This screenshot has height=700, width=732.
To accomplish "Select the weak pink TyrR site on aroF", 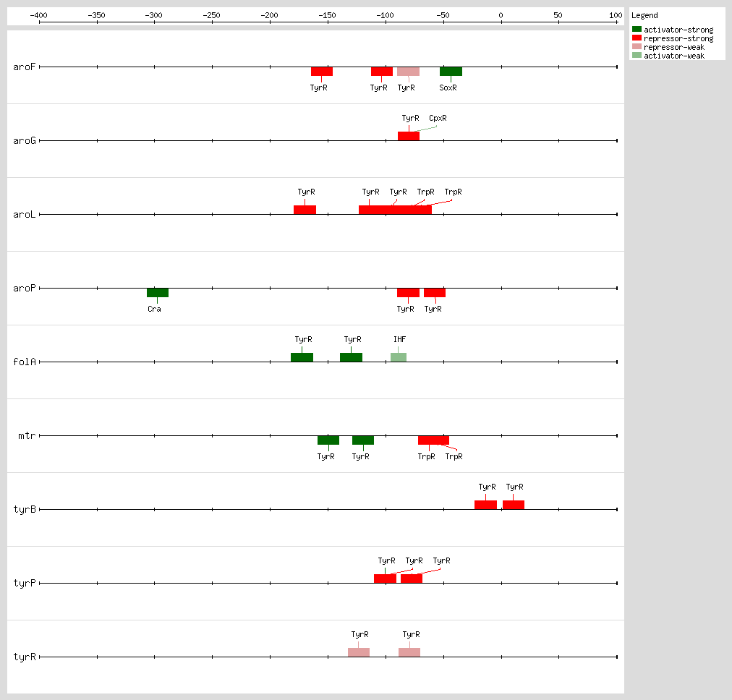I will click(409, 72).
